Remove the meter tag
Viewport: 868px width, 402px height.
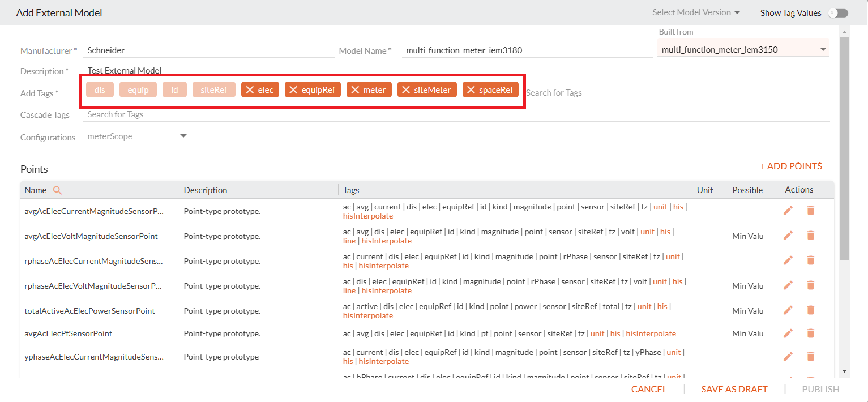pos(355,90)
